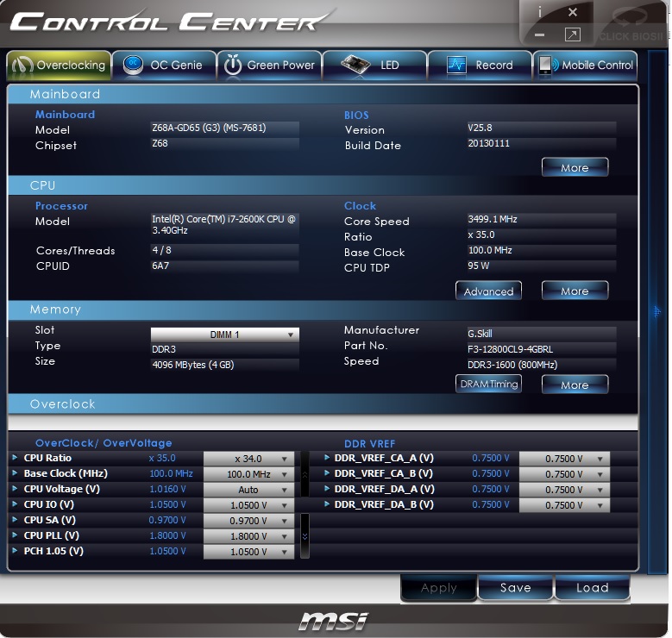This screenshot has width=672, height=638.
Task: Expand the DDR_VREF_DA_A (V) row arrow
Action: pyautogui.click(x=327, y=488)
